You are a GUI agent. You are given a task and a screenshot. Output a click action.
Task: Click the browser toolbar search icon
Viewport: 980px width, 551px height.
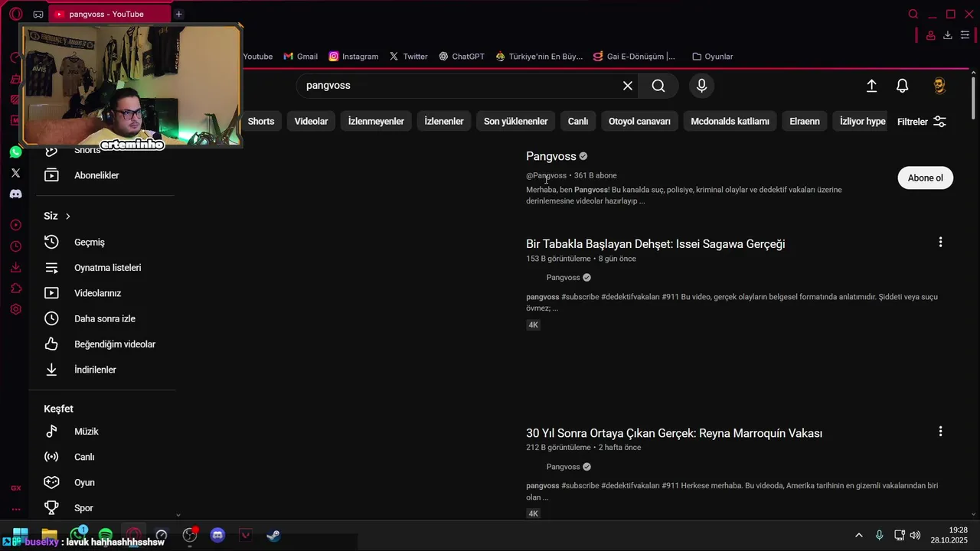pyautogui.click(x=913, y=14)
